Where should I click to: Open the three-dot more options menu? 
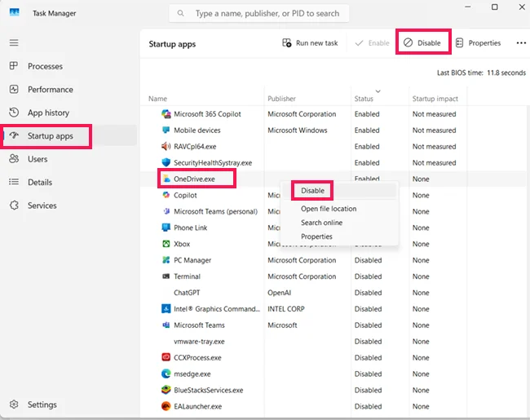(x=521, y=43)
